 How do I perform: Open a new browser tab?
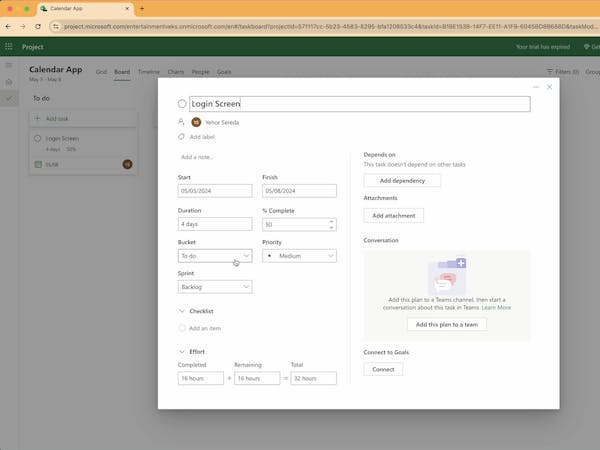(x=142, y=8)
